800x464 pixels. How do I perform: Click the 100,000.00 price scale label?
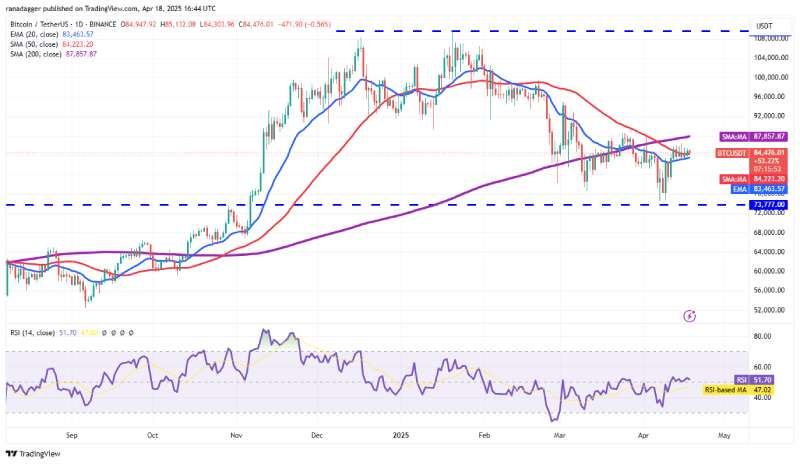769,77
